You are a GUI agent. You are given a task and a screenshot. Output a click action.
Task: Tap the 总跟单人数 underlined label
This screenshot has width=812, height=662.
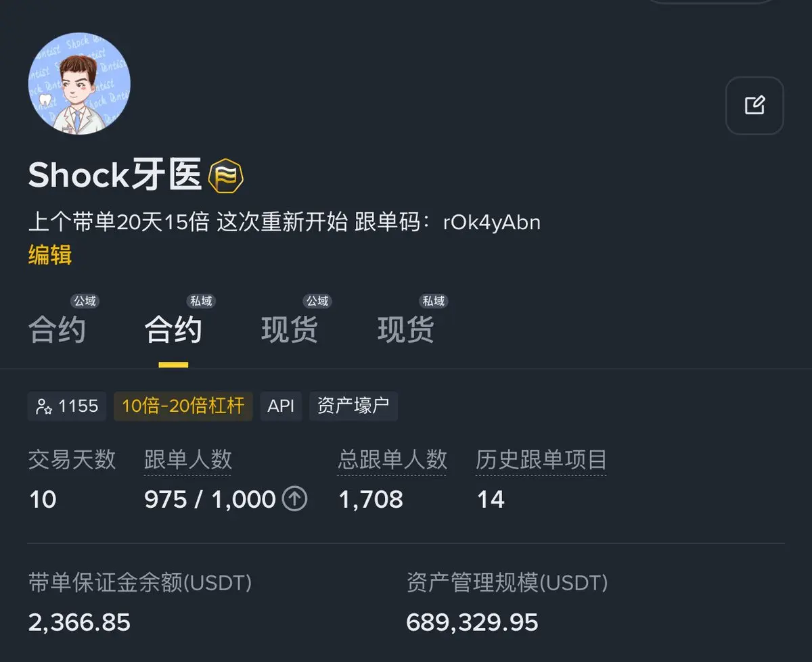392,460
